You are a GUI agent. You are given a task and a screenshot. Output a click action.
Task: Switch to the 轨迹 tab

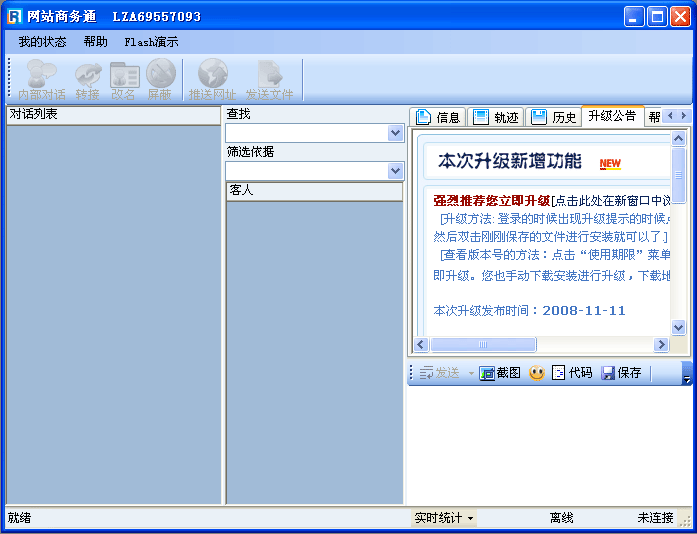tap(496, 117)
